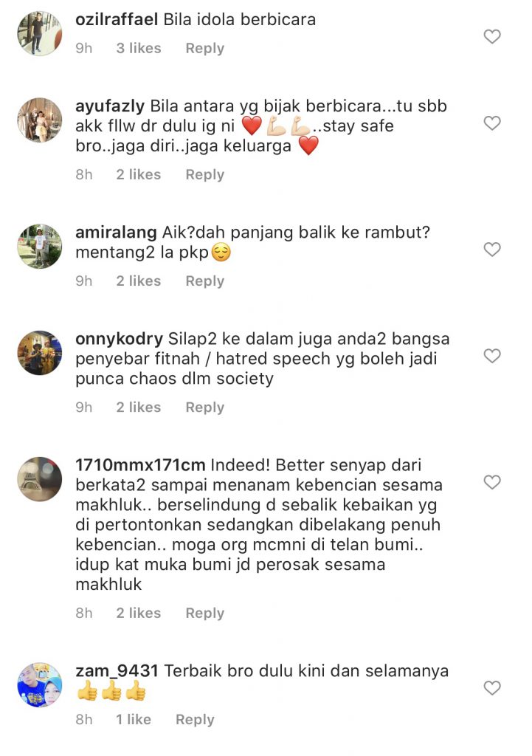The width and height of the screenshot is (532, 756).
Task: Open onnykodry's avatar
Action: 40,353
